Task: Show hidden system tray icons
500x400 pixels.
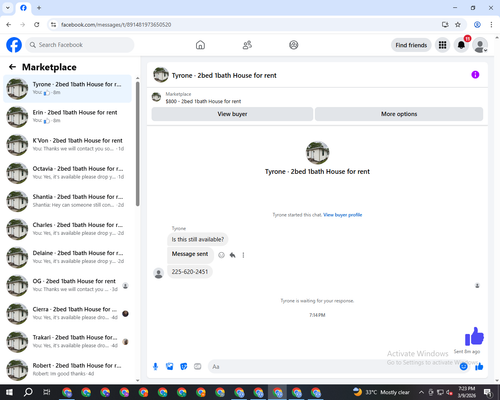Action: (421, 392)
